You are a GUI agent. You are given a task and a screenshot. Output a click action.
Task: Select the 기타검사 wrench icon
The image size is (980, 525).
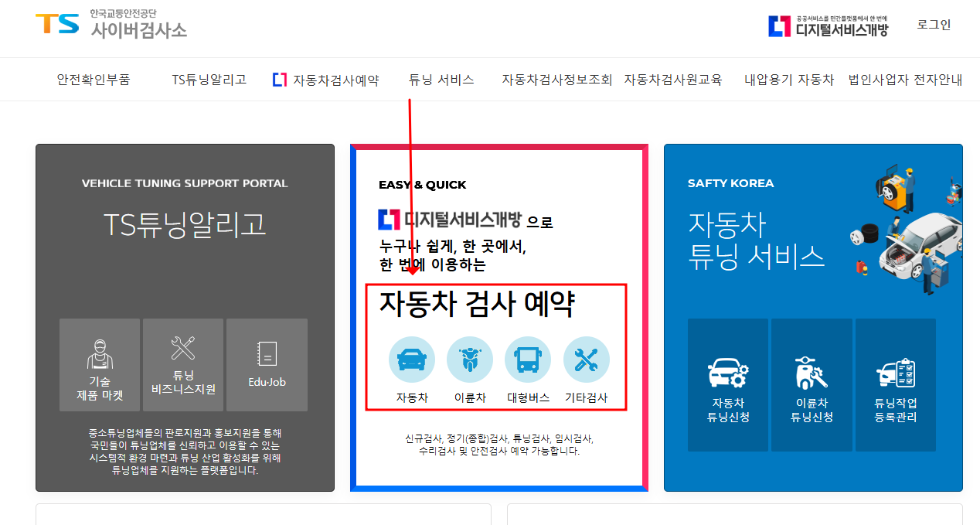587,360
